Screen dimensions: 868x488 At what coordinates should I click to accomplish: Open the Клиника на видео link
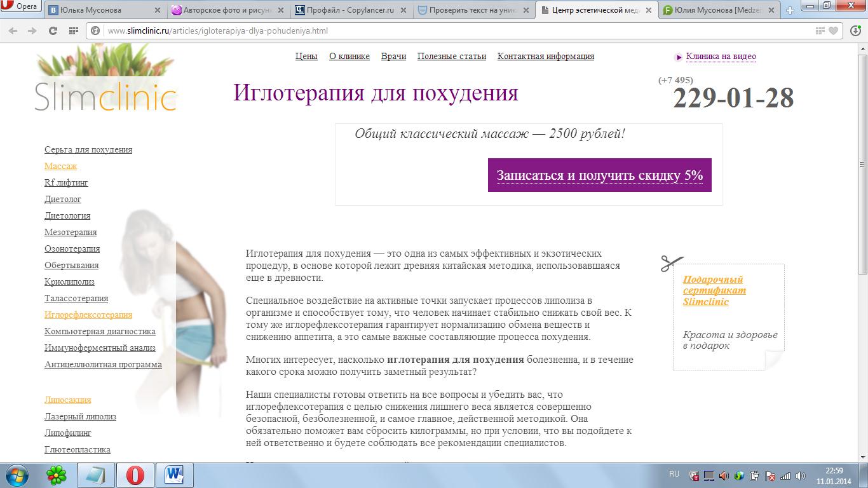(x=721, y=57)
